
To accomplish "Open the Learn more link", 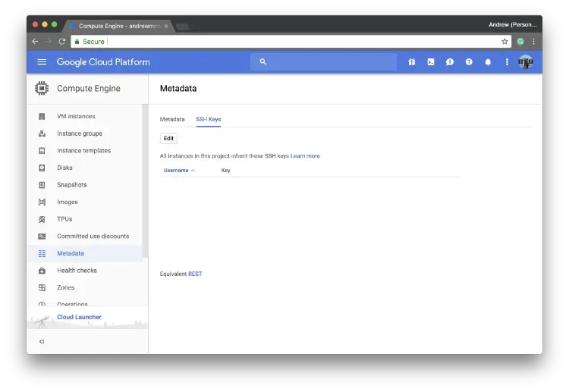I will tap(305, 156).
